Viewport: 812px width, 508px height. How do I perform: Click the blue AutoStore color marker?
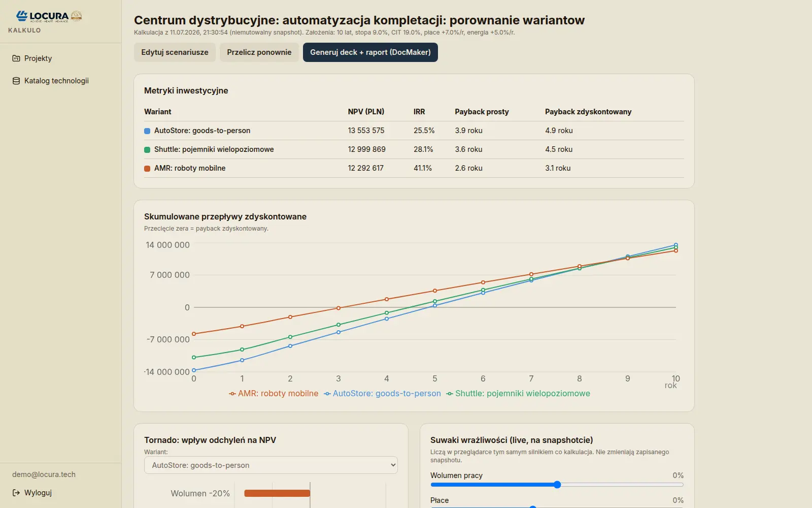click(147, 131)
